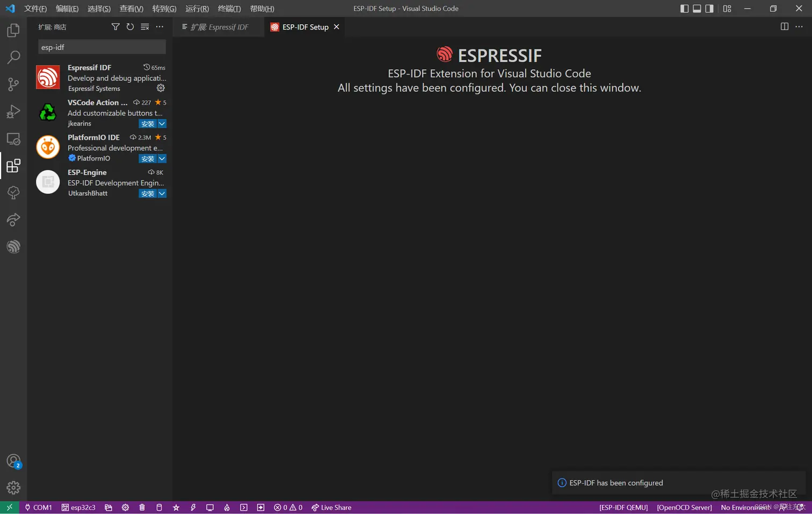Open ESP-IDF terminal icon in status bar
Screen dimensions: 812x514
point(244,507)
